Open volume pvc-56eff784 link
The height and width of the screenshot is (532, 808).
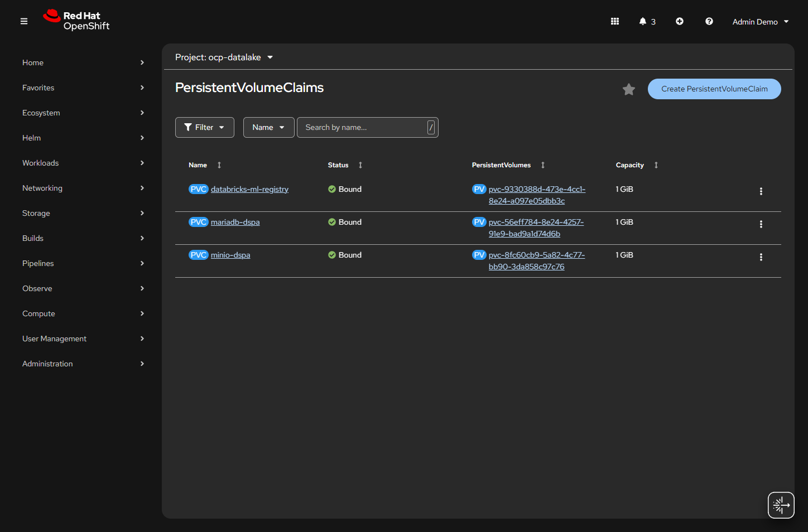[536, 228]
